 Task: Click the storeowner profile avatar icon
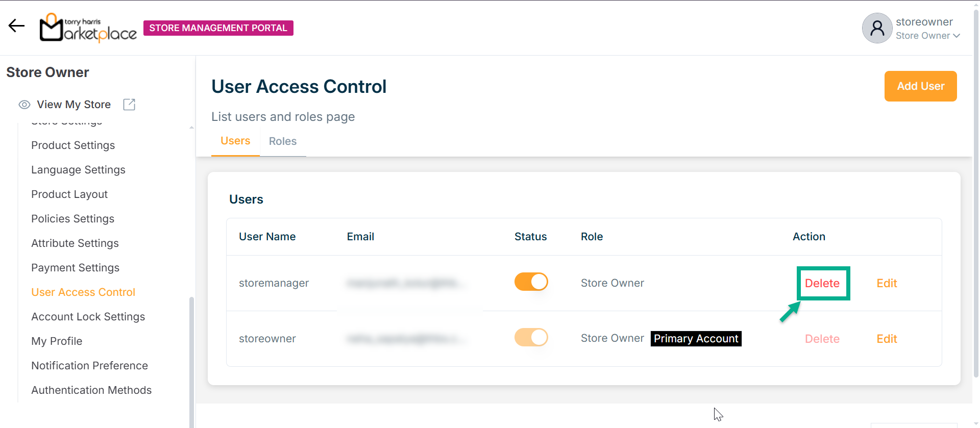(x=877, y=28)
